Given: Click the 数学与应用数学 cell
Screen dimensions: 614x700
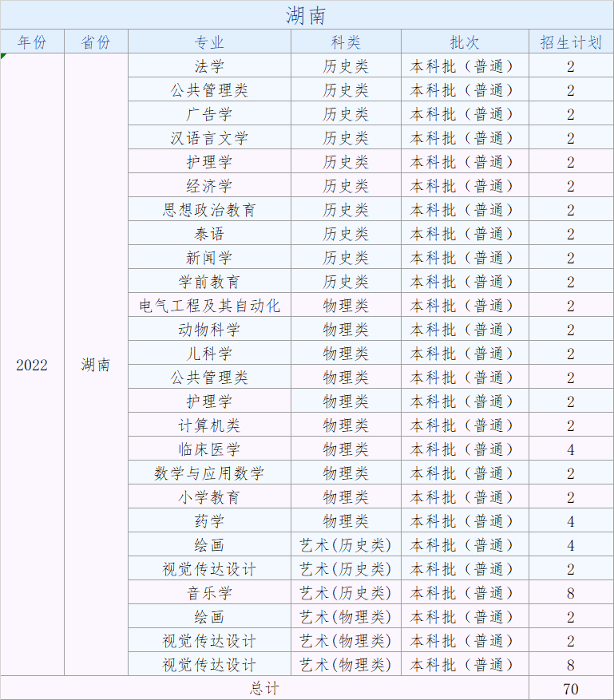Looking at the screenshot, I should pyautogui.click(x=209, y=473).
